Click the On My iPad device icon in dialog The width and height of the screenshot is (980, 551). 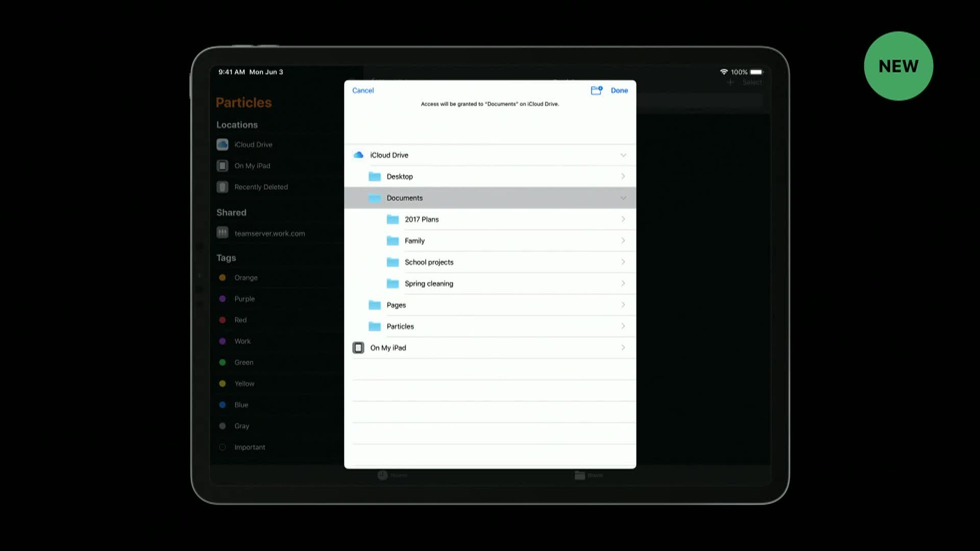(358, 348)
